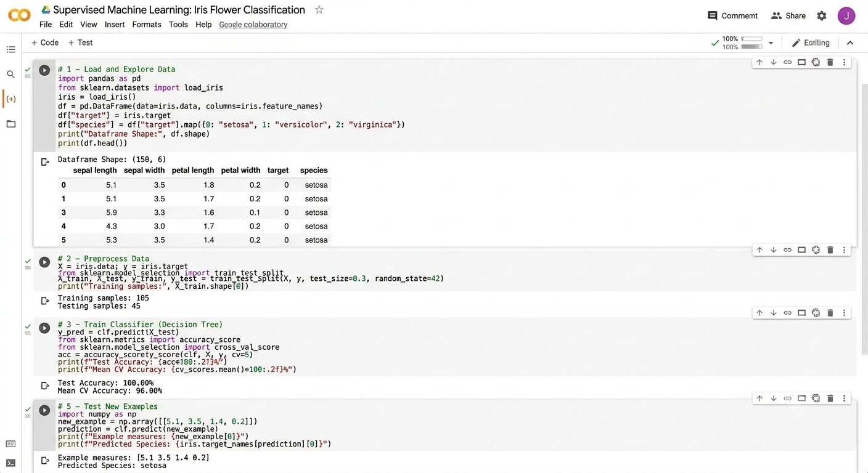Image resolution: width=868 pixels, height=473 pixels.
Task: Click the Disk usage bar indicator
Action: [751, 47]
